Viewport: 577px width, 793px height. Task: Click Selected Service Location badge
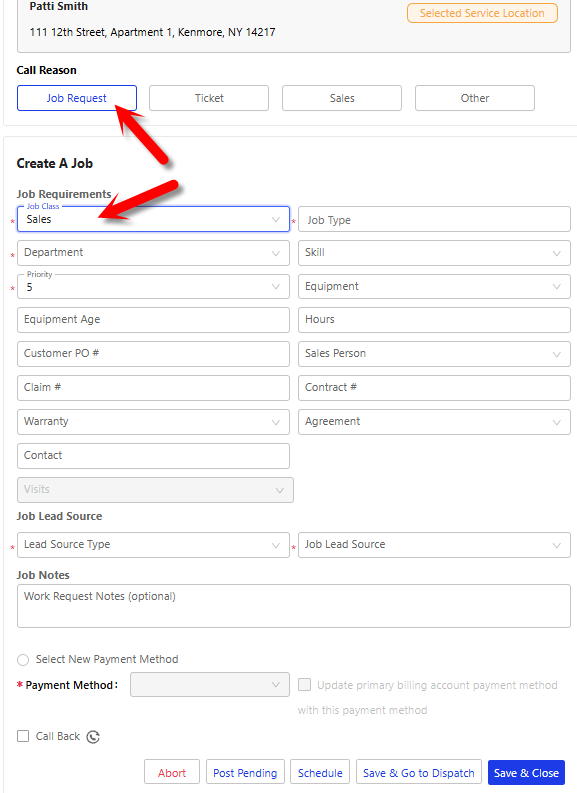(x=482, y=13)
